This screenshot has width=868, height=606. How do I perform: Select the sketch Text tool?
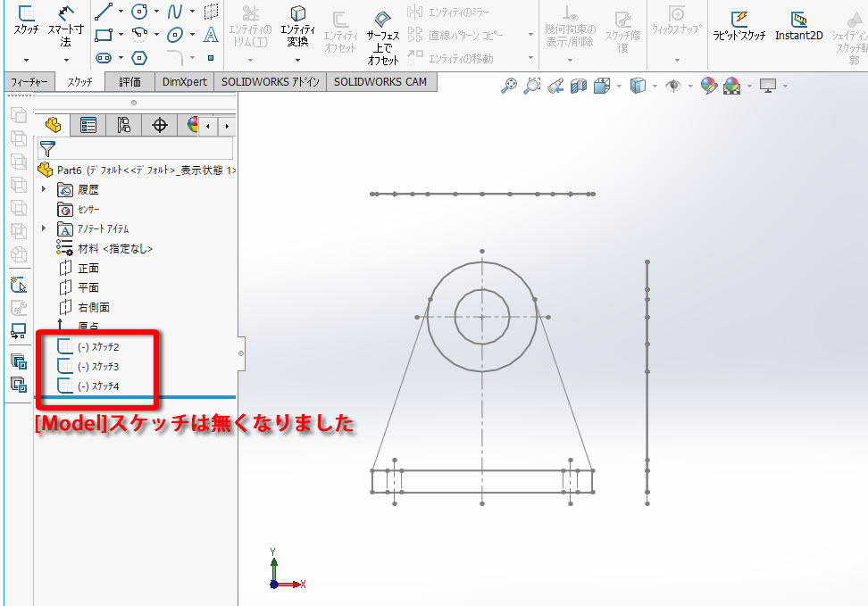click(211, 35)
